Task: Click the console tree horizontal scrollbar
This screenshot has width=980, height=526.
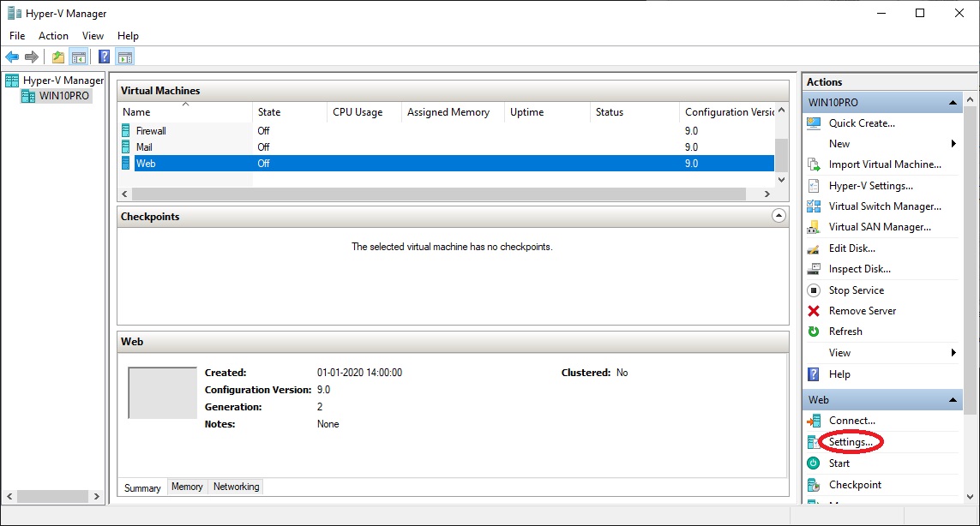Action: (x=52, y=496)
